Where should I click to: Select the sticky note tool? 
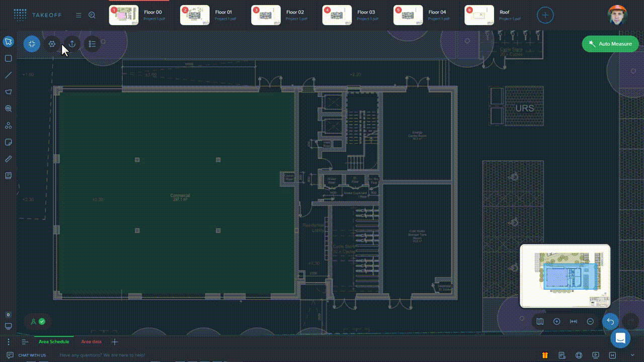pyautogui.click(x=8, y=142)
